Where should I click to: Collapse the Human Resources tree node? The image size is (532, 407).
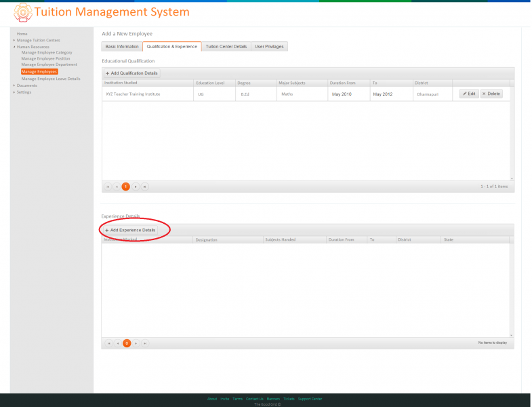[14, 47]
